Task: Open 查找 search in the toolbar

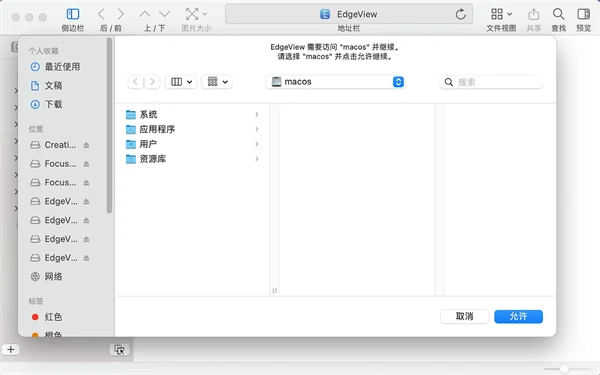Action: click(x=558, y=15)
